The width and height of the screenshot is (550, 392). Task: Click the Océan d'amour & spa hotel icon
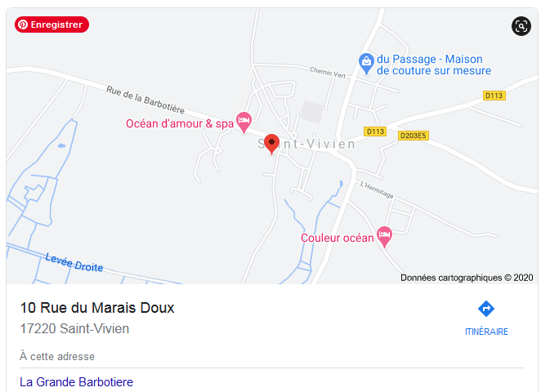coord(244,122)
